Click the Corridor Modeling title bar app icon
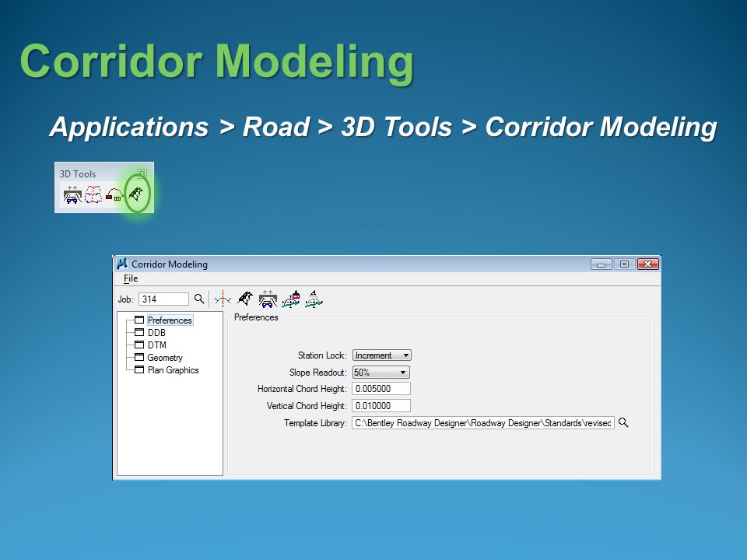 click(122, 264)
